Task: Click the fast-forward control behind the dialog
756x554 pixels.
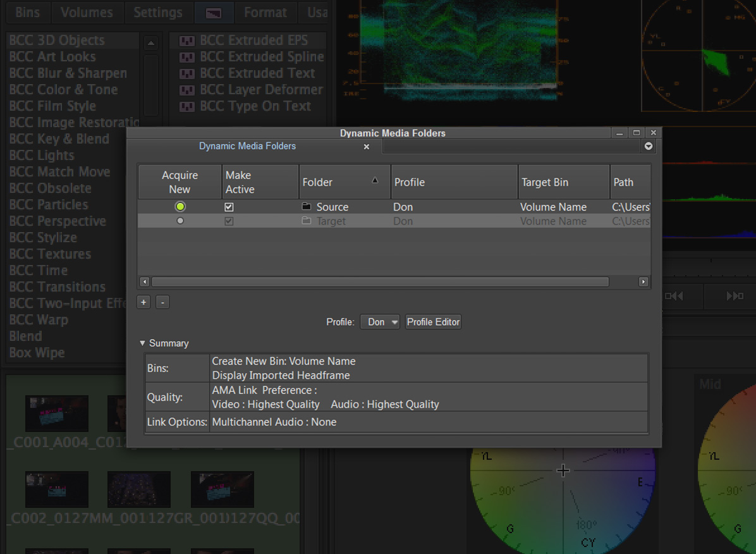Action: pos(735,296)
